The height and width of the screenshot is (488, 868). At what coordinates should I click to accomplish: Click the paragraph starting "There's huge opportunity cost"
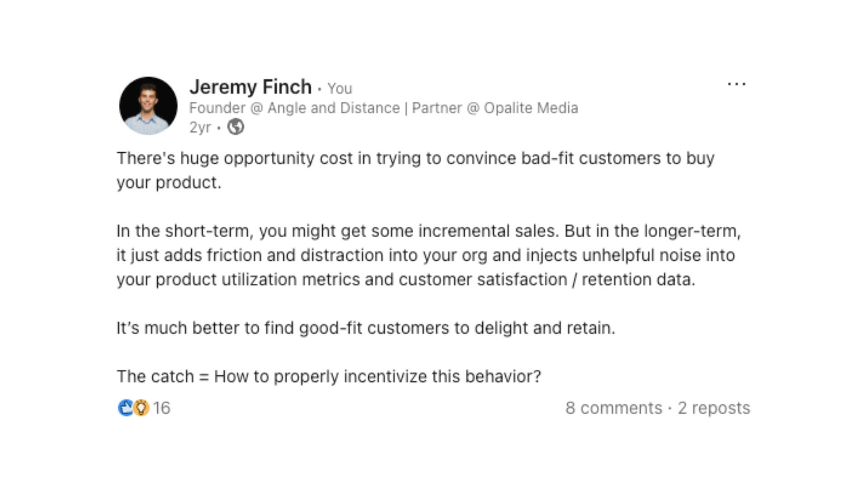pyautogui.click(x=415, y=159)
